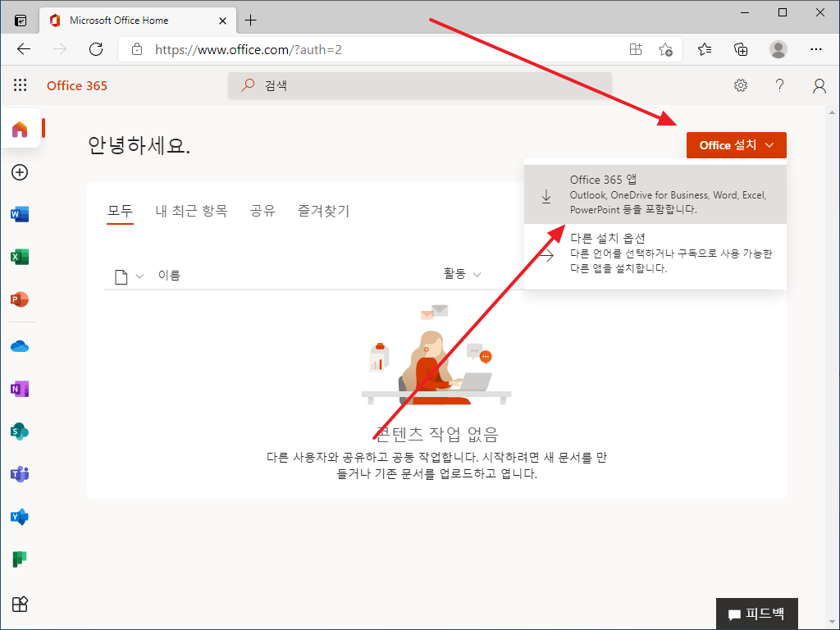This screenshot has height=630, width=840.
Task: Click the tab actions menu icon
Action: 21,21
